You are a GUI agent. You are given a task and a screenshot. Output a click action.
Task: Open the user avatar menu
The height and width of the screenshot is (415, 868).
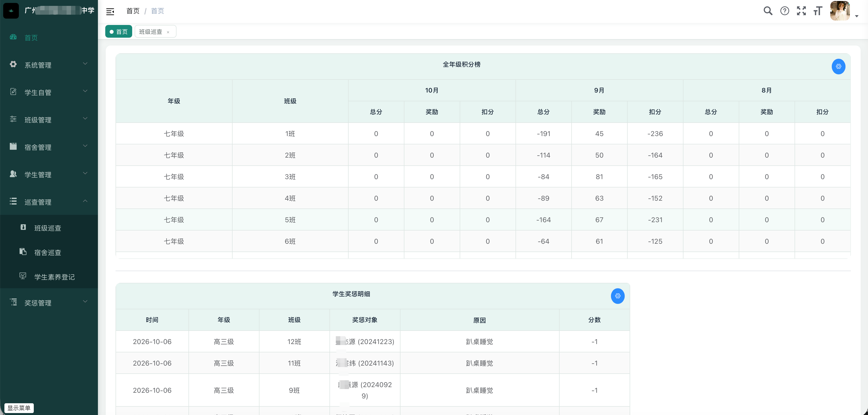pos(840,11)
